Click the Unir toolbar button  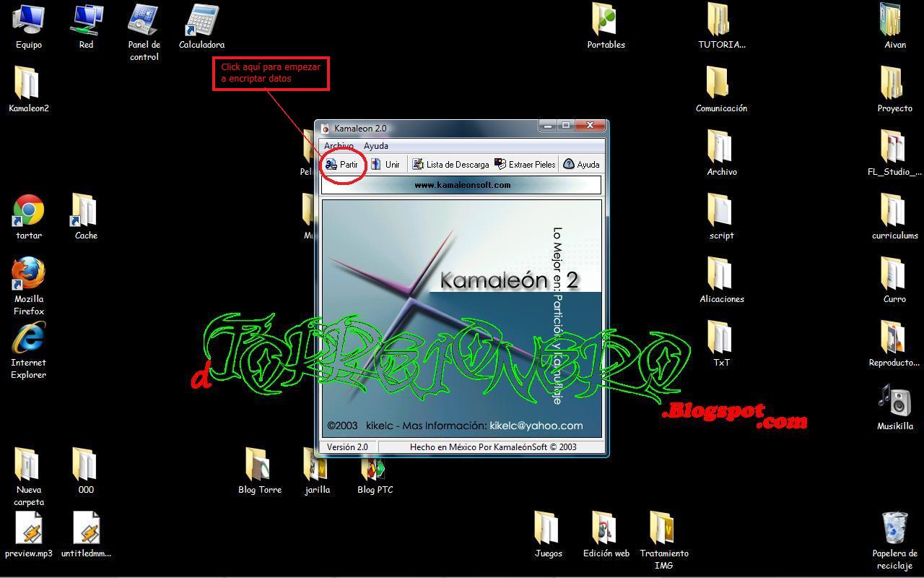pos(385,165)
